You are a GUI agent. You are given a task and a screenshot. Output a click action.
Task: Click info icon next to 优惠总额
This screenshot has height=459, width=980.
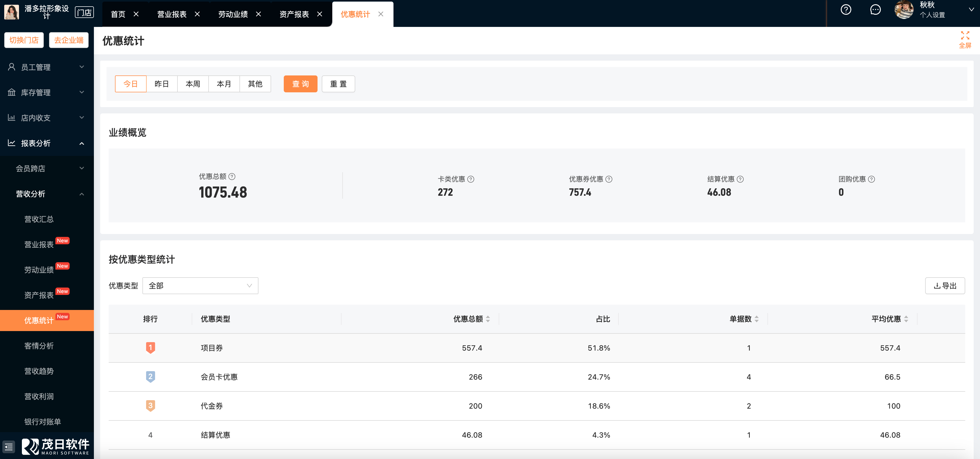232,176
